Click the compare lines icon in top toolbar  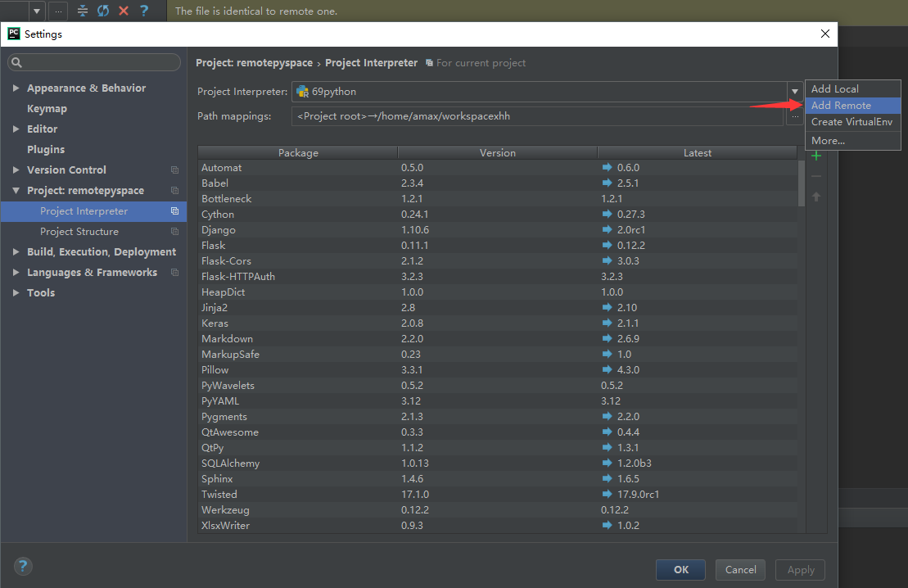point(82,11)
